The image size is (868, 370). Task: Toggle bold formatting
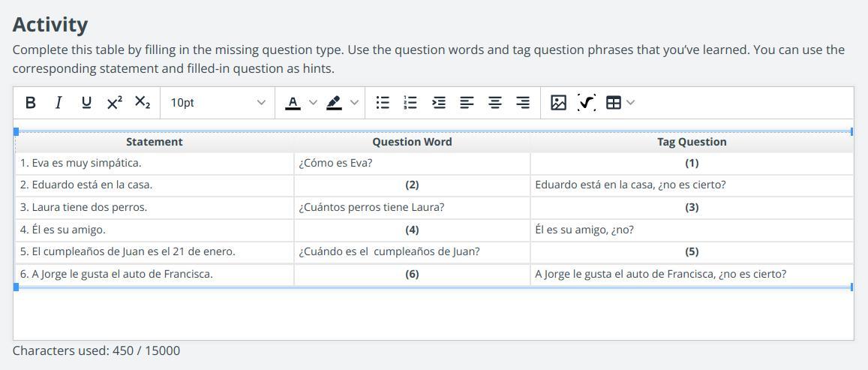click(x=30, y=103)
